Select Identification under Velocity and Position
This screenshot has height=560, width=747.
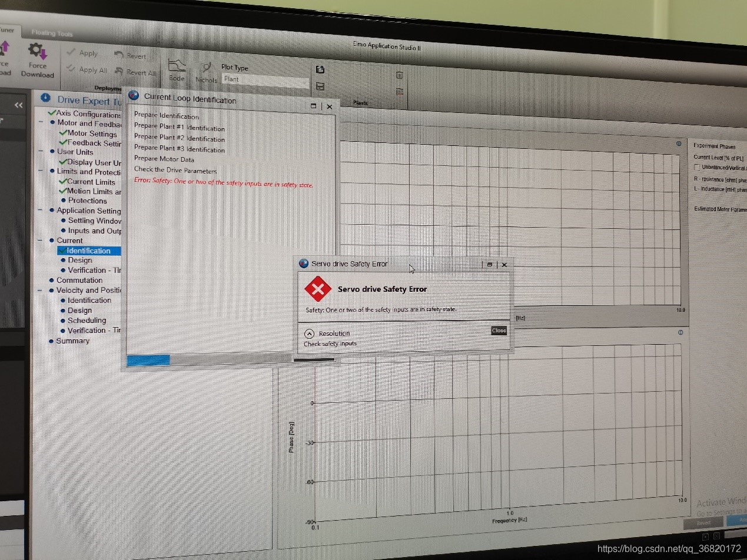(x=89, y=300)
